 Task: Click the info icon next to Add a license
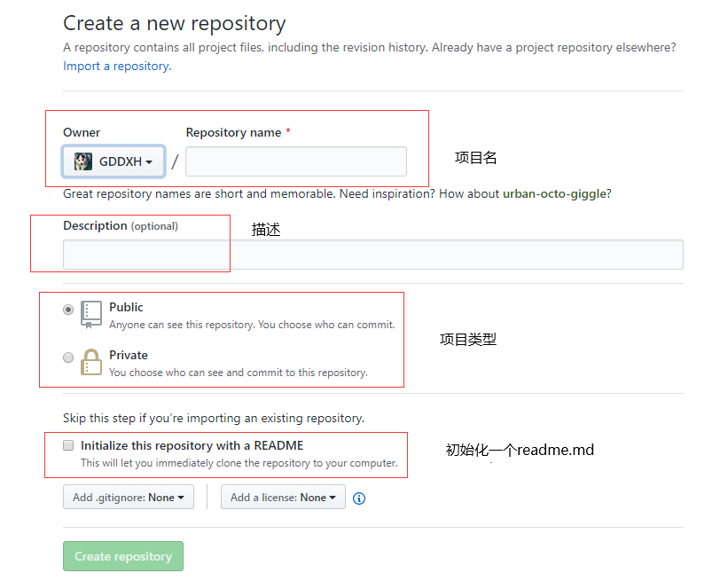(x=358, y=499)
